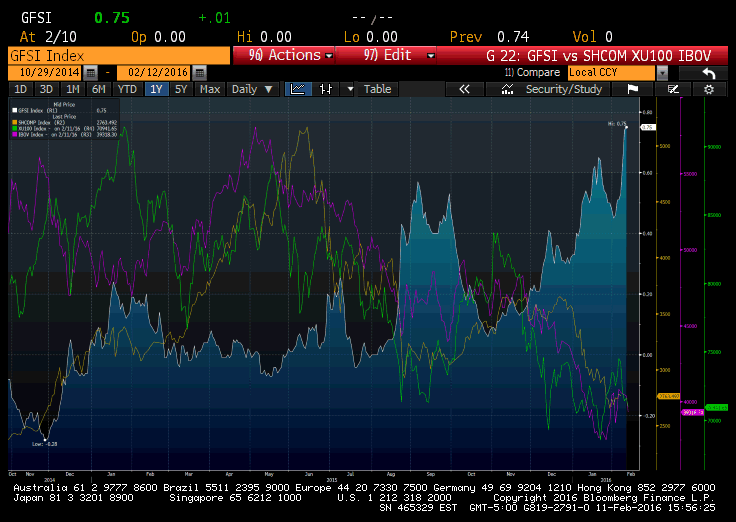This screenshot has height=522, width=736.
Task: Open the 97) Edit dropdown
Action: (386, 55)
